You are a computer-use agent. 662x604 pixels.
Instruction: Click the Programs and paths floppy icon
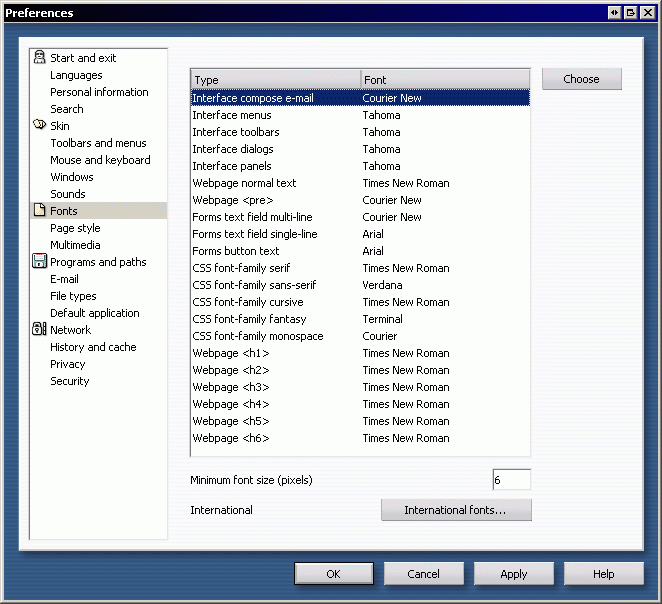pyautogui.click(x=39, y=262)
